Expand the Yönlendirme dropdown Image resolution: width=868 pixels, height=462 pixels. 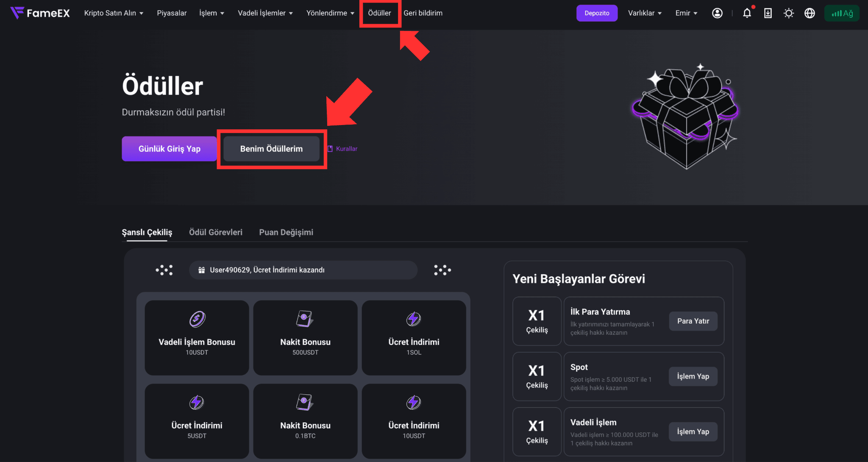coord(330,13)
